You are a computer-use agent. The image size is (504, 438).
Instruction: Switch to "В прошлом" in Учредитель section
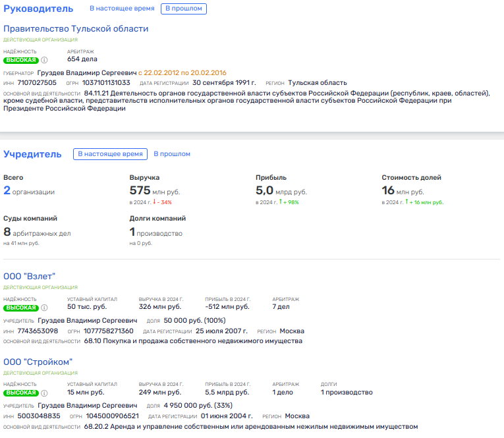(x=172, y=154)
